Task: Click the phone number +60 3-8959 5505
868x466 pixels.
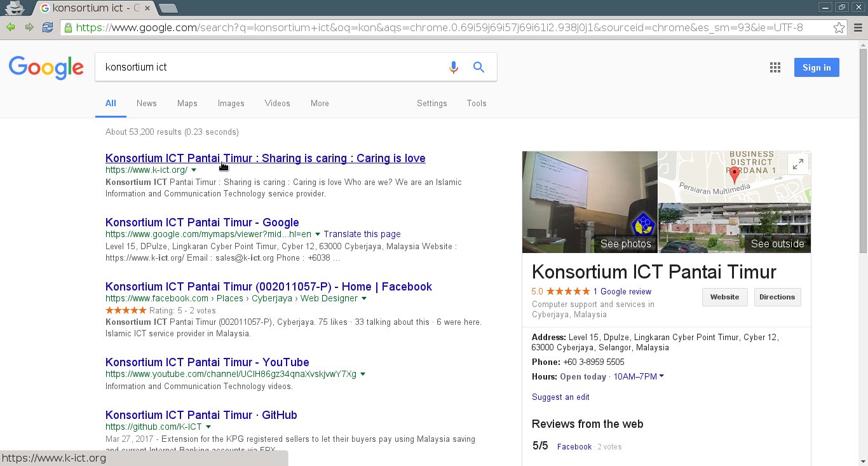Action: pyautogui.click(x=593, y=362)
